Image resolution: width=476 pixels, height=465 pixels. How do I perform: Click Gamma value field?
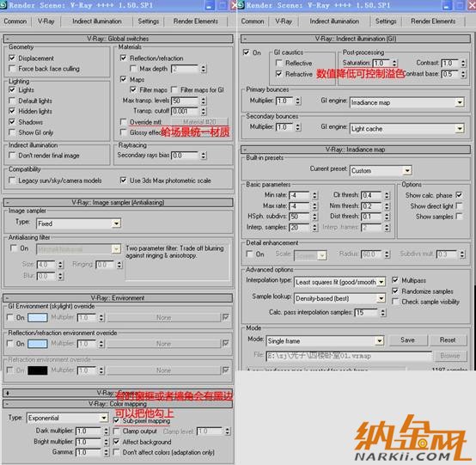pyautogui.click(x=88, y=452)
